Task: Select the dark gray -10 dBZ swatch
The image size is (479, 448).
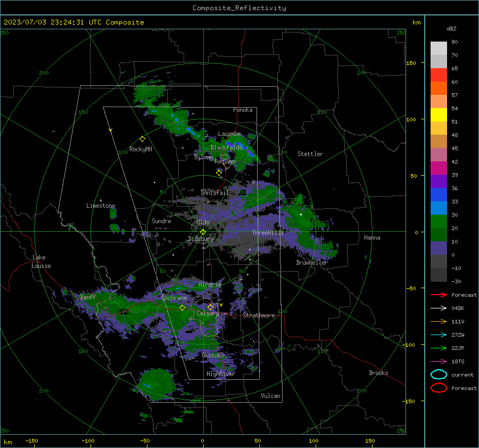Action: tap(439, 275)
